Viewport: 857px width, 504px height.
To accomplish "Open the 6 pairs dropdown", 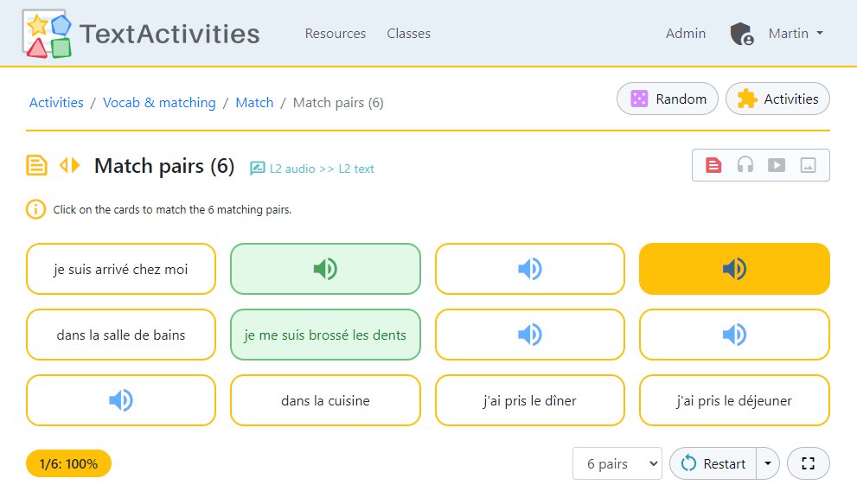I will [x=617, y=463].
